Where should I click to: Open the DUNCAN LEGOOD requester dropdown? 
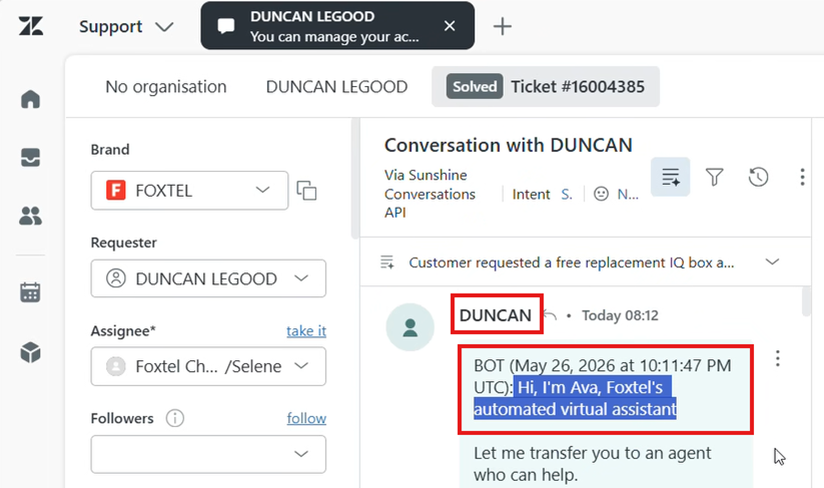[x=208, y=278]
